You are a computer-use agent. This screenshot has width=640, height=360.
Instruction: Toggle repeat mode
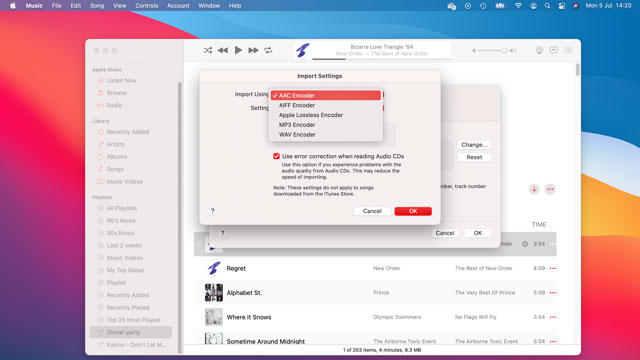pos(268,50)
